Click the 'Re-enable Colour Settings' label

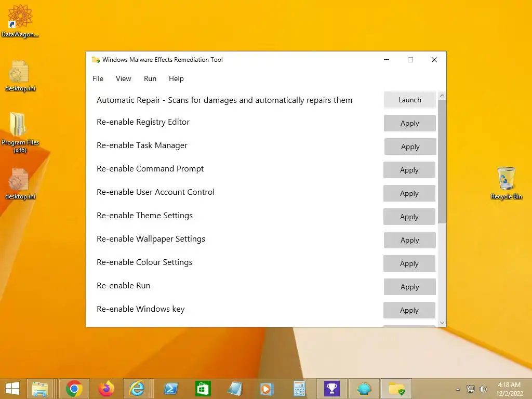coord(144,262)
